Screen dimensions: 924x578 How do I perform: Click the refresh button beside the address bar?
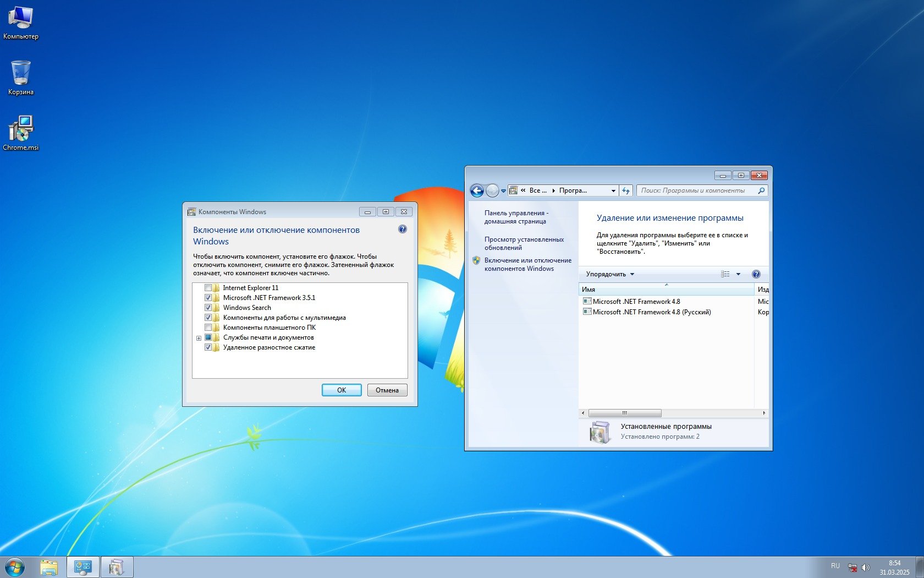[x=626, y=191]
